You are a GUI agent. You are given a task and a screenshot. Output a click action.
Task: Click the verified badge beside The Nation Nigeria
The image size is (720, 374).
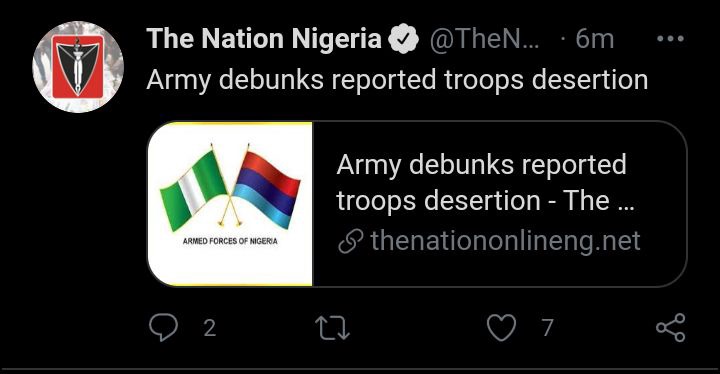tap(403, 39)
